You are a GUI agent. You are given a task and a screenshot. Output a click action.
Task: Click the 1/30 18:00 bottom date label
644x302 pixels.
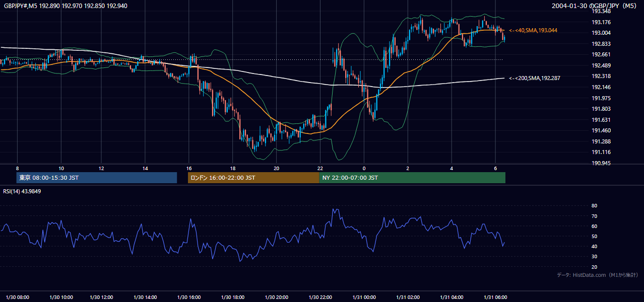233,297
